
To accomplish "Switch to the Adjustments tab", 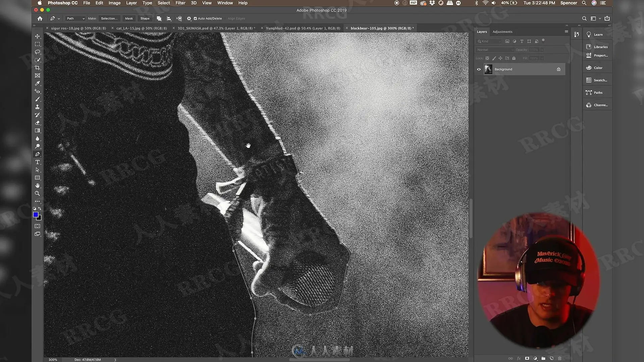I will [x=502, y=32].
